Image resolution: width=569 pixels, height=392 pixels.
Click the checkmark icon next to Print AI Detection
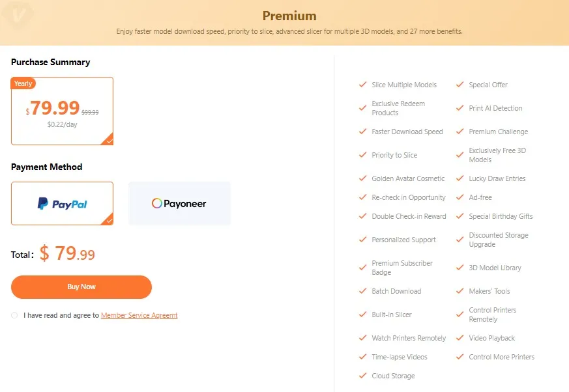(460, 108)
